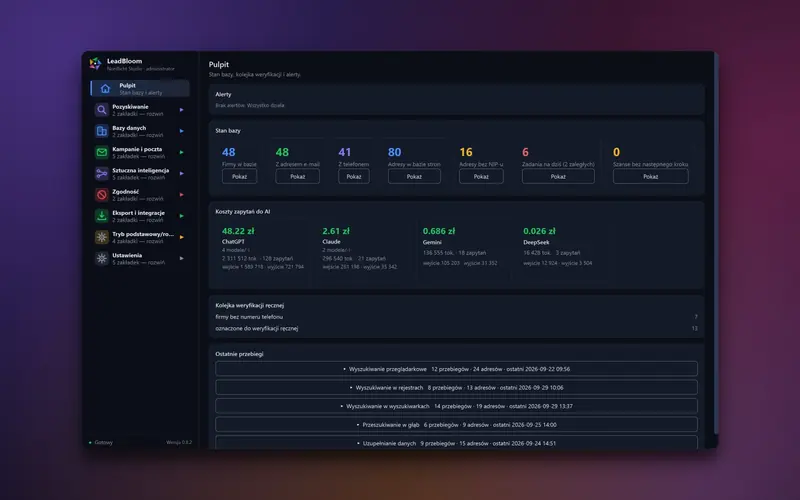Click the version label in sidebar footer
This screenshot has height=500, width=800.
coord(179,442)
